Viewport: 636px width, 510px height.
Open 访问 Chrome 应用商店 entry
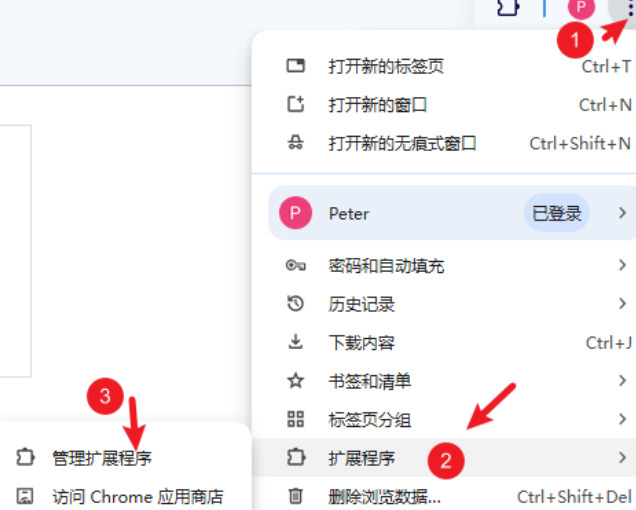point(138,496)
